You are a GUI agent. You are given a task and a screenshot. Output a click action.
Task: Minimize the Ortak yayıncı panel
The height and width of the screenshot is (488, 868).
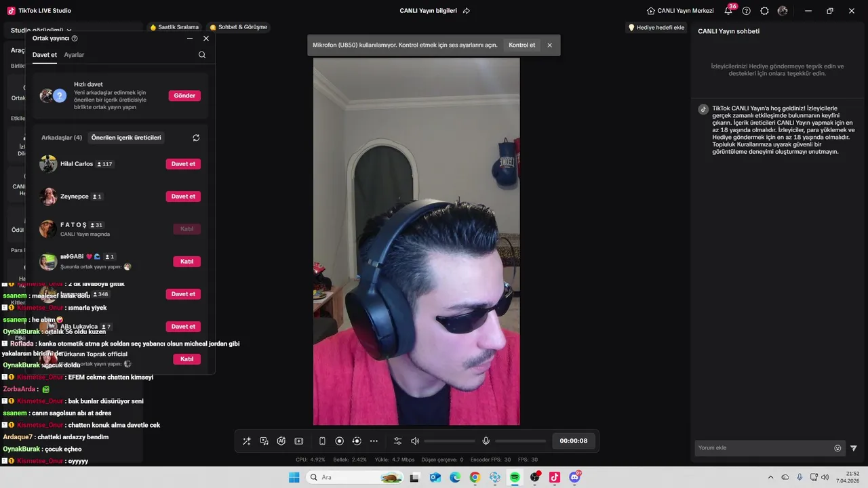coord(190,39)
